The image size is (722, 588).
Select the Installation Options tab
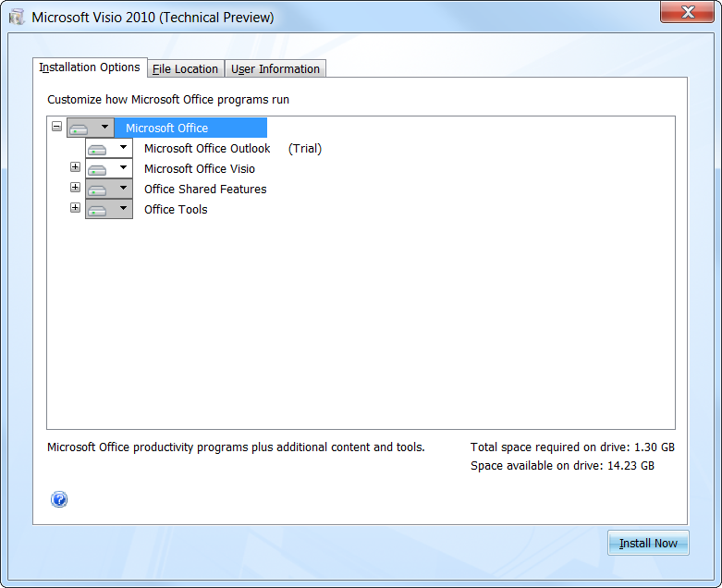point(90,67)
